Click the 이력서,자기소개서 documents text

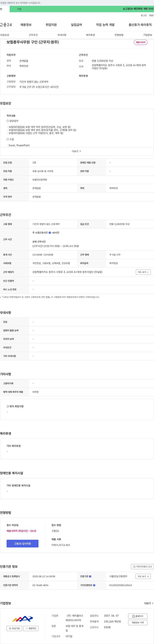60,545
